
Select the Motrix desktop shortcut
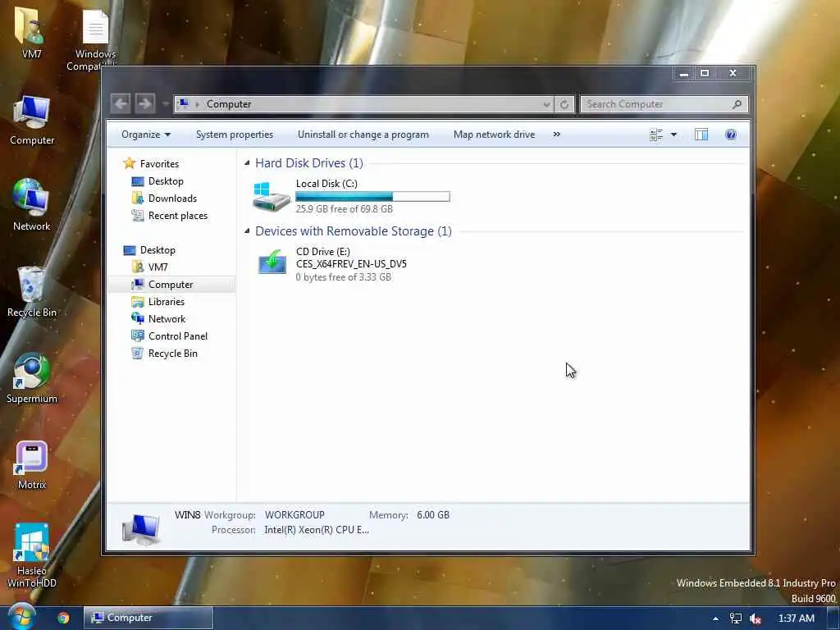click(32, 464)
